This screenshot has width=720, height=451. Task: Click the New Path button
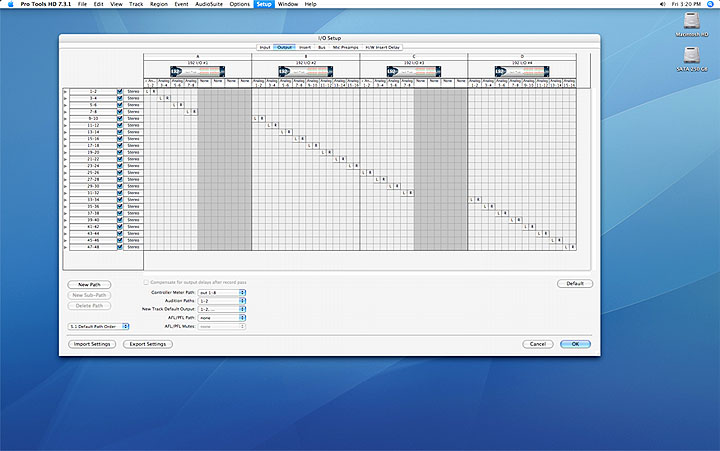90,285
